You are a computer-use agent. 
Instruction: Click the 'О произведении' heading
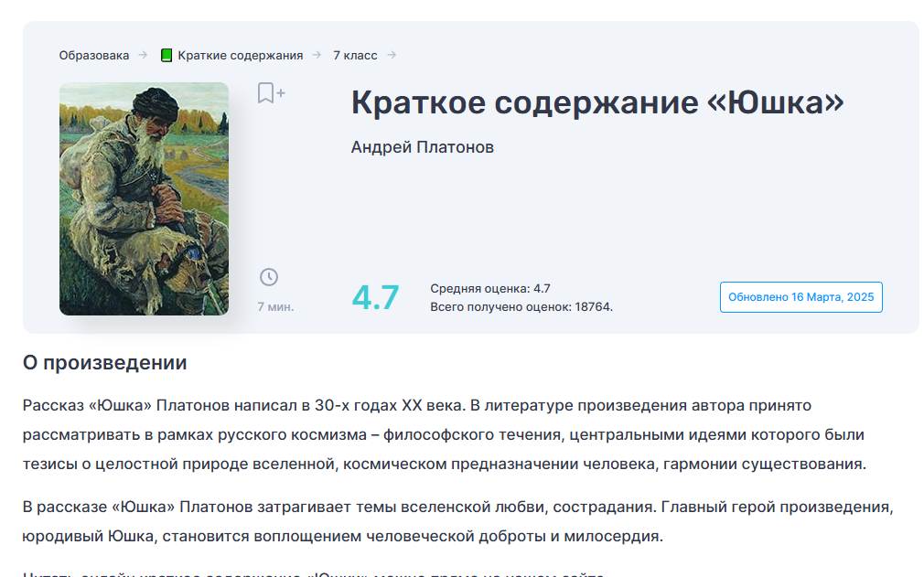105,363
